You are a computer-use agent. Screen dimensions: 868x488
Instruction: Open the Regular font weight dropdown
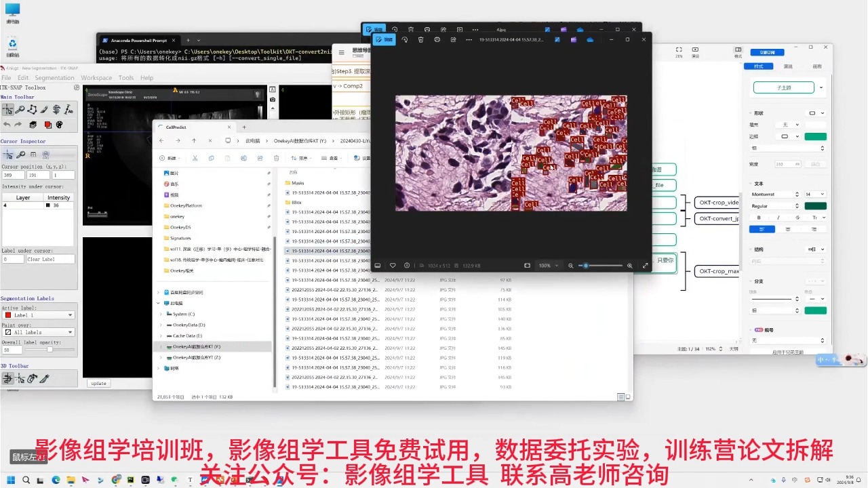pyautogui.click(x=774, y=206)
